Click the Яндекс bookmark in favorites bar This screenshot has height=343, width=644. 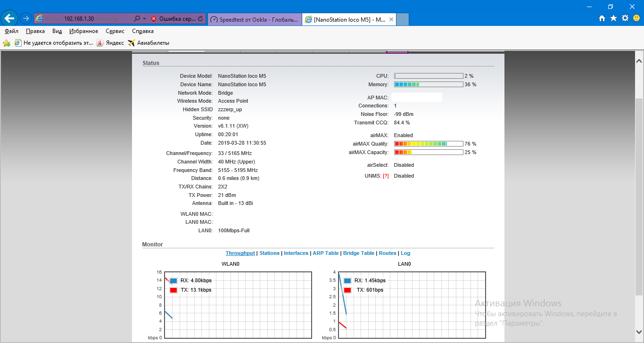click(x=110, y=43)
